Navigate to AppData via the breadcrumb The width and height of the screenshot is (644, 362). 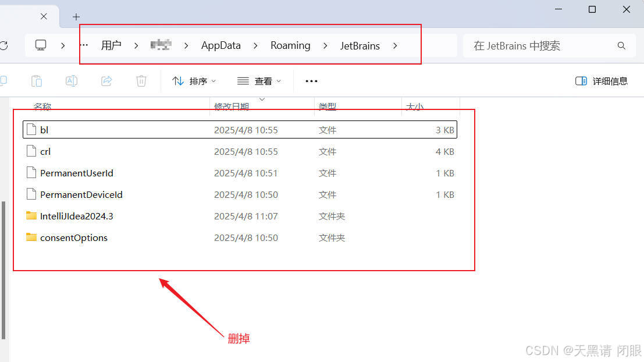click(x=220, y=45)
